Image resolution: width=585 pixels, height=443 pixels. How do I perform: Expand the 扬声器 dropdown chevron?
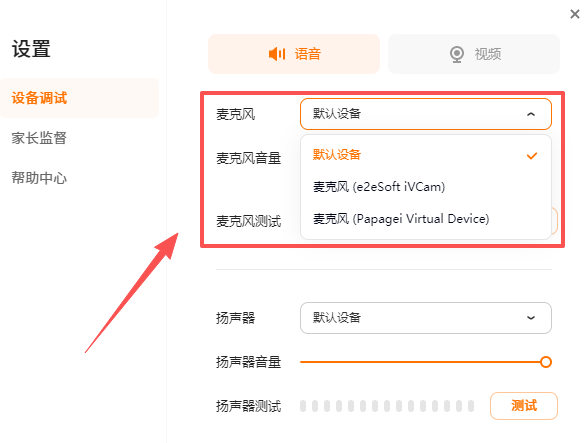pos(531,318)
